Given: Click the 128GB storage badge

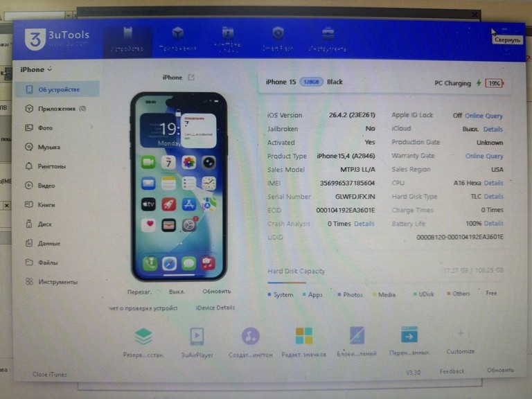Looking at the screenshot, I should pyautogui.click(x=311, y=82).
